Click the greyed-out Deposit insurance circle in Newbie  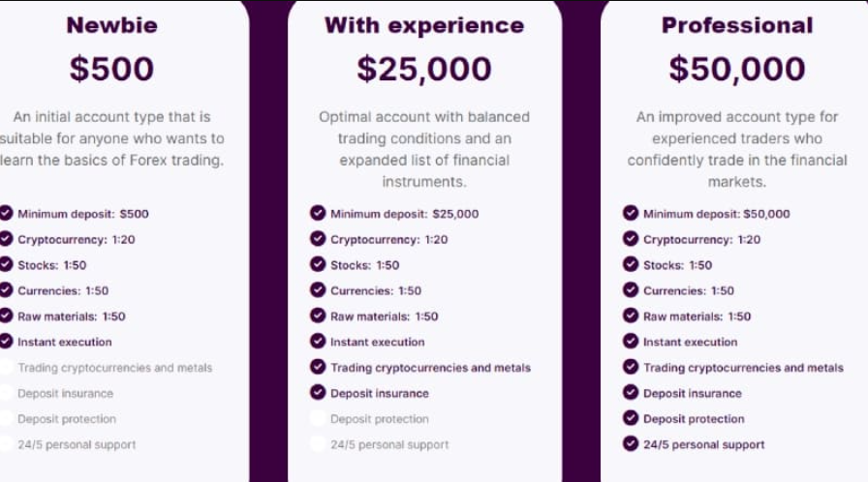click(7, 393)
